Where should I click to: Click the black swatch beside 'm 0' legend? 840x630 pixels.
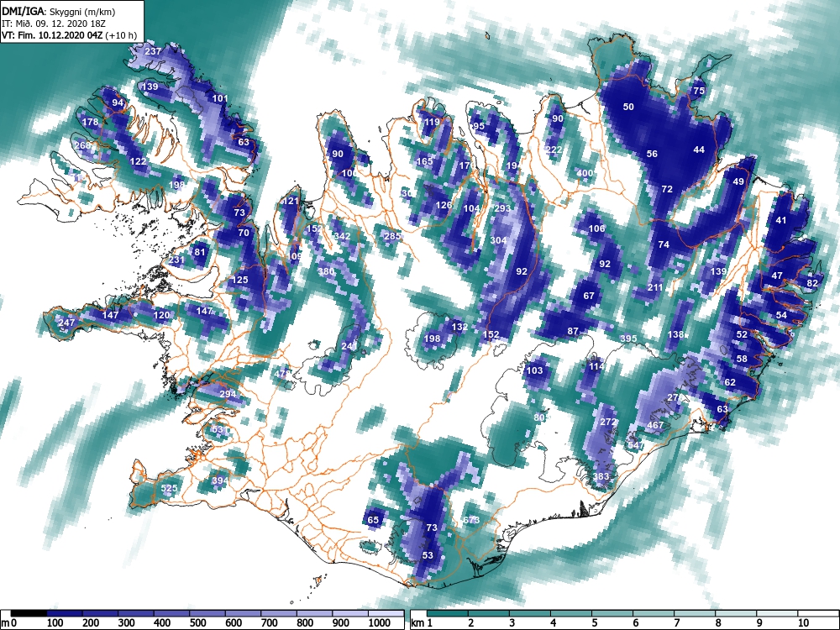coord(29,613)
